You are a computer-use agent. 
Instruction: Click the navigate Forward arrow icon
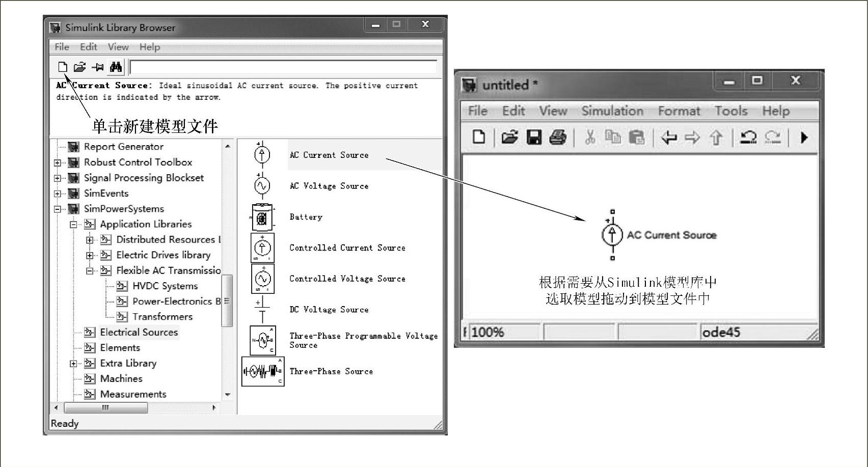click(x=692, y=137)
